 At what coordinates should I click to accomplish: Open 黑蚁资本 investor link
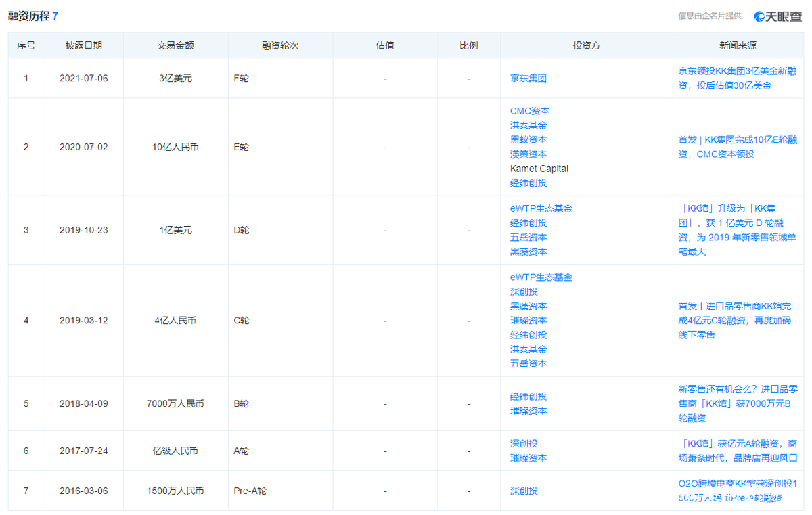point(528,139)
